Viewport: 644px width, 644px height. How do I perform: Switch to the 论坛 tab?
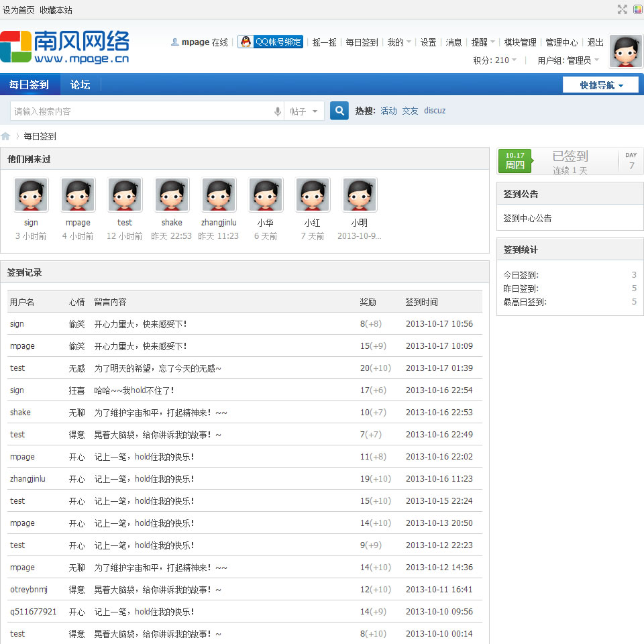pyautogui.click(x=80, y=85)
